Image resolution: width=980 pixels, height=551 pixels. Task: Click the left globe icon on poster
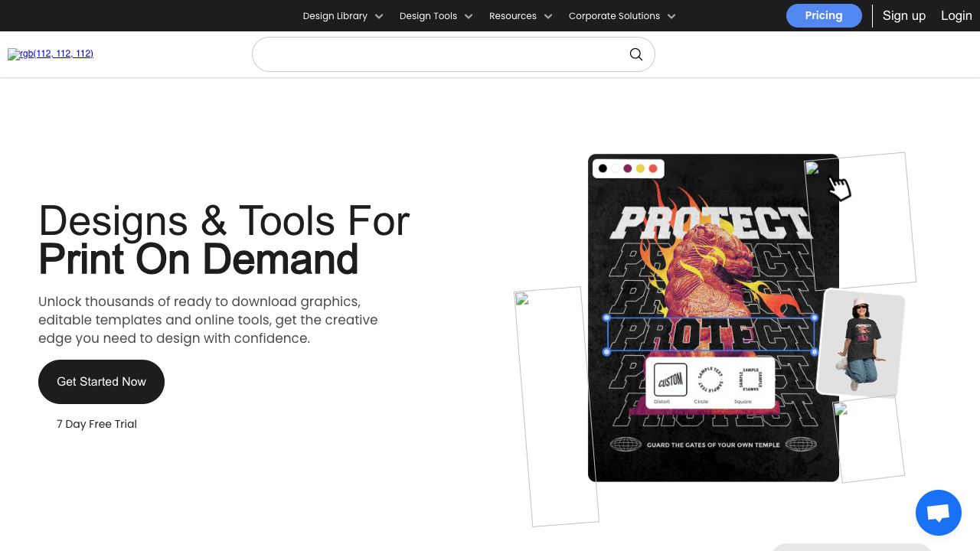pyautogui.click(x=625, y=445)
